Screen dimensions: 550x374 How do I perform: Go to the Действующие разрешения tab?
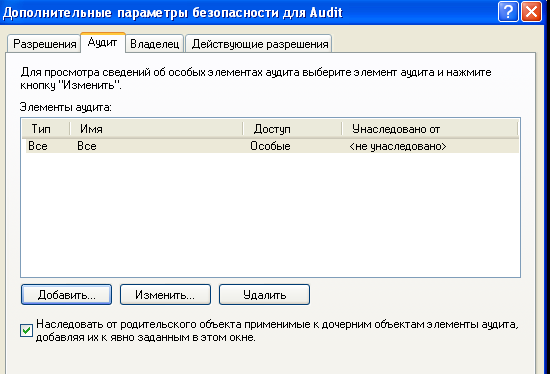(x=259, y=44)
